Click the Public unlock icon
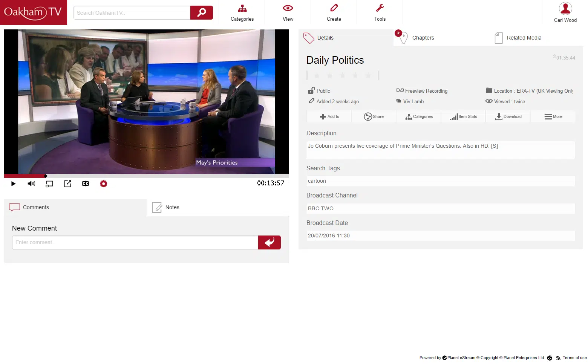This screenshot has width=588, height=364. [311, 90]
